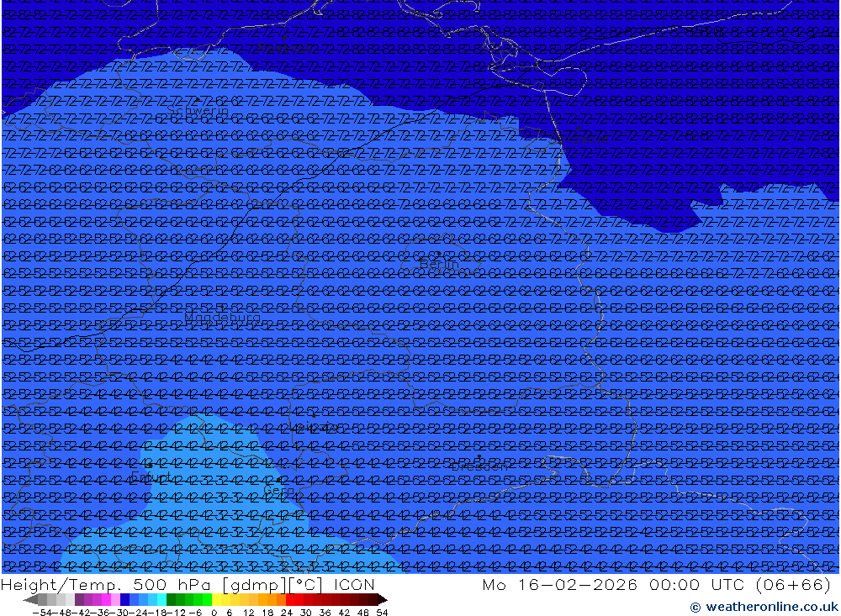Pick the cyan -18 legend swatch
841x616 pixels.
coord(161,600)
